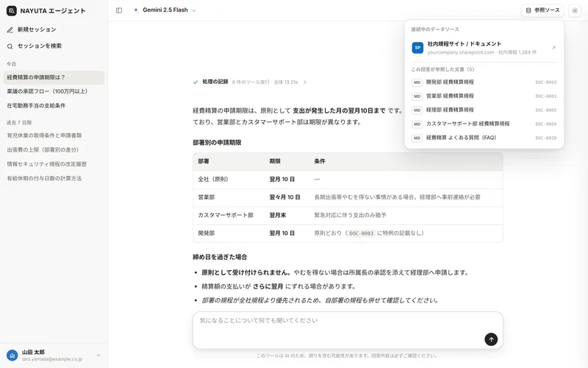
Task: Select session 稟議の承認フロー (100万円以上)
Action: coord(54,91)
